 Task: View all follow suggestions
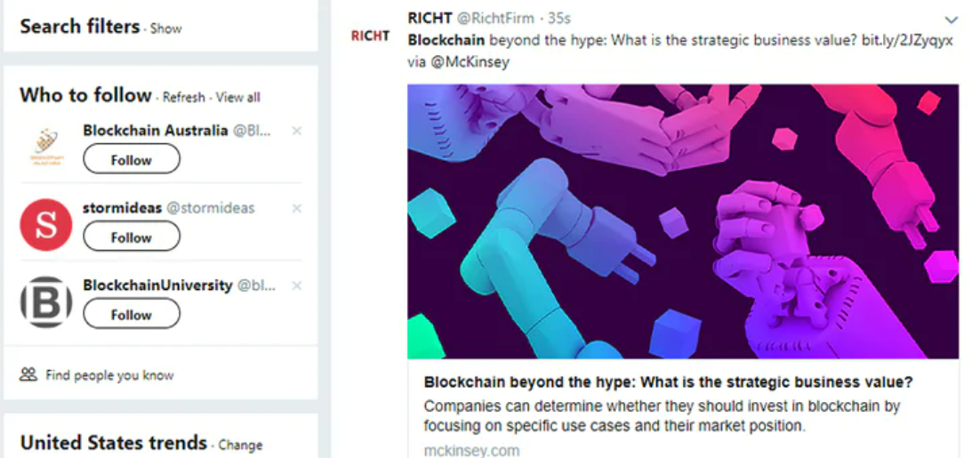tap(238, 97)
